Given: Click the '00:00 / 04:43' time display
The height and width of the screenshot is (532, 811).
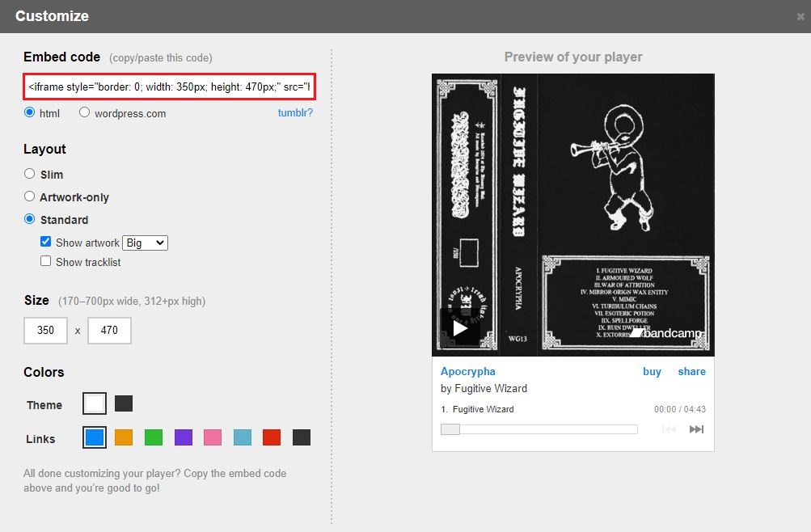Looking at the screenshot, I should click(x=680, y=409).
